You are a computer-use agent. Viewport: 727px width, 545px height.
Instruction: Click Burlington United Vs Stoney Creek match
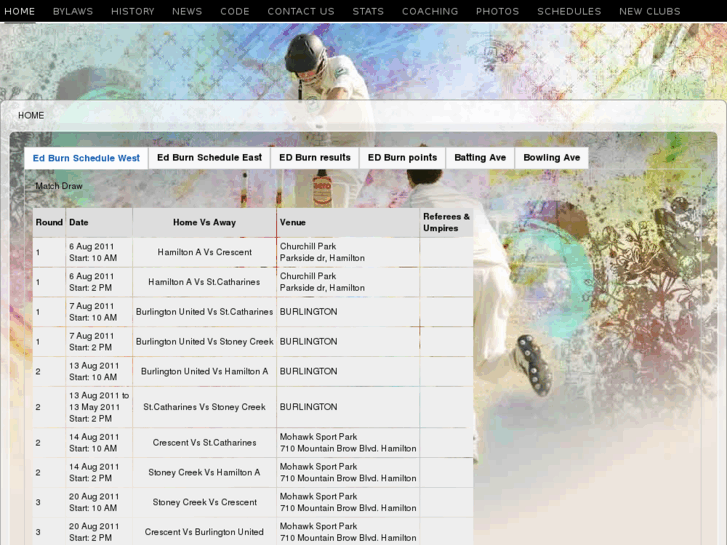tap(204, 341)
